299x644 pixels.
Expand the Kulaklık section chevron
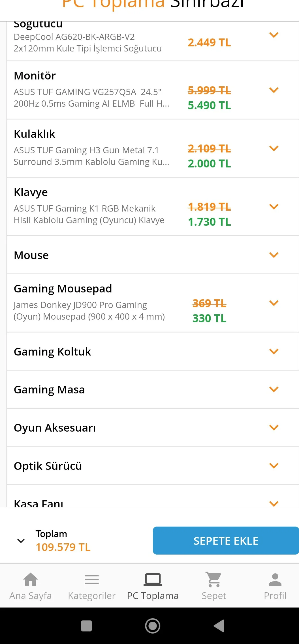point(274,148)
